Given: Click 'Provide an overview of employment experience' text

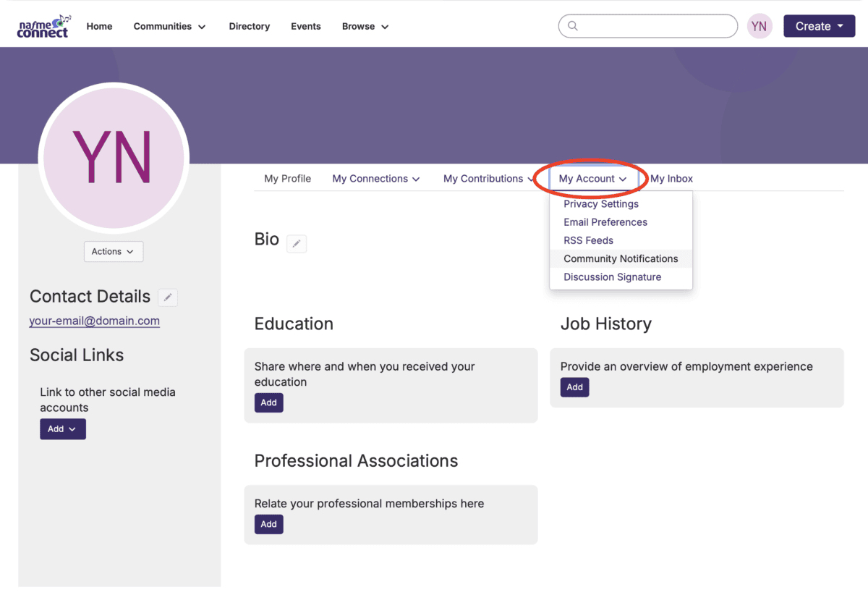Looking at the screenshot, I should [686, 366].
